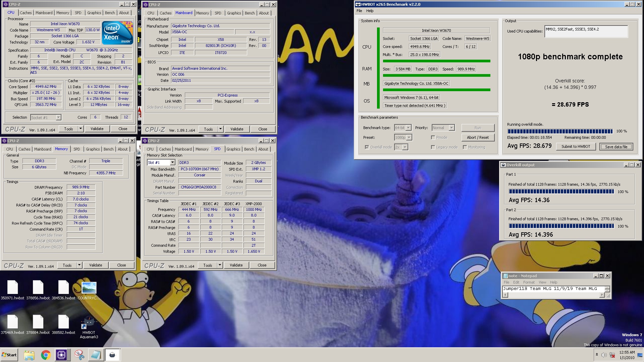
Task: Open Socket #1 selection dropdown
Action: click(x=58, y=118)
